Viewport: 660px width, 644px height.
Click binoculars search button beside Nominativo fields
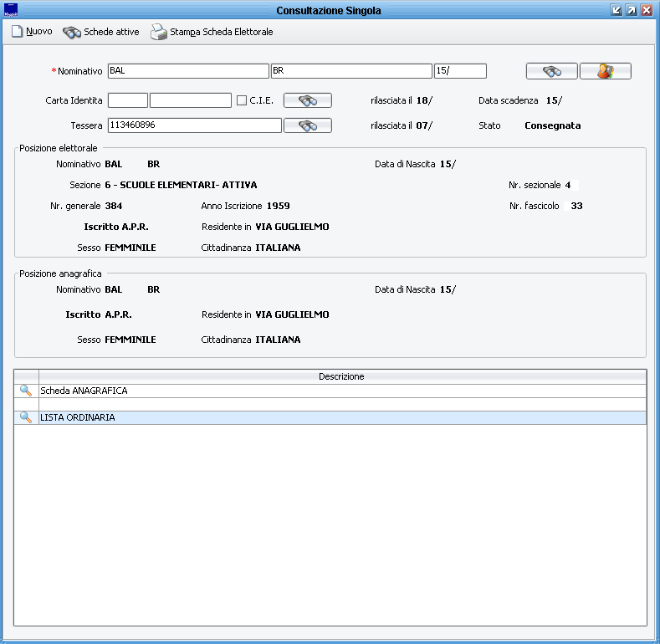pos(551,71)
